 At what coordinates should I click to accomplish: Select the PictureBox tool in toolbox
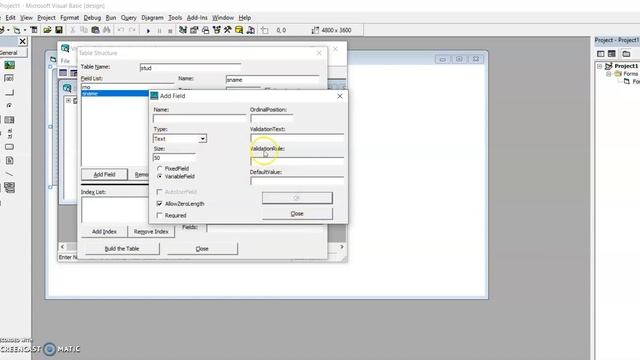pos(9,65)
